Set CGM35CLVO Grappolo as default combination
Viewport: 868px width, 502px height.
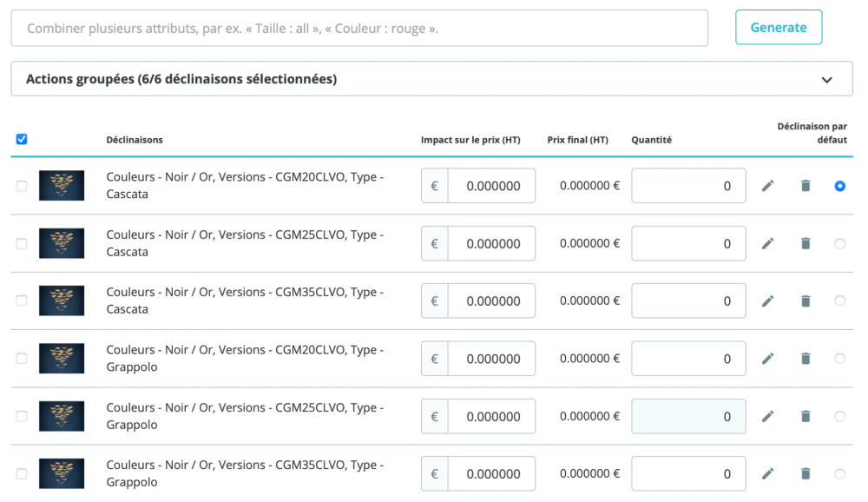839,473
